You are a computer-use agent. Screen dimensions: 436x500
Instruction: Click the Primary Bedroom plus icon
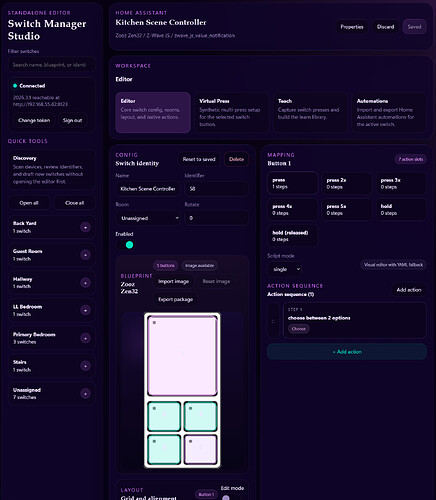(x=85, y=338)
